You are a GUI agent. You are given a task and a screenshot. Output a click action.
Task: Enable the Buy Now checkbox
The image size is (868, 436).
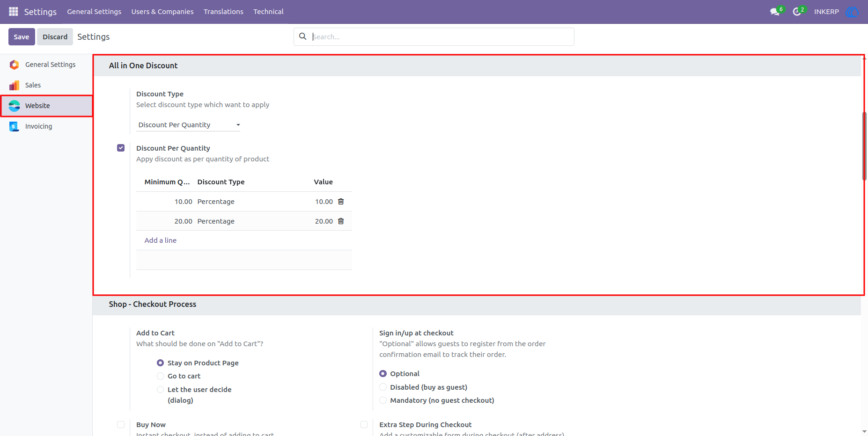coord(121,425)
